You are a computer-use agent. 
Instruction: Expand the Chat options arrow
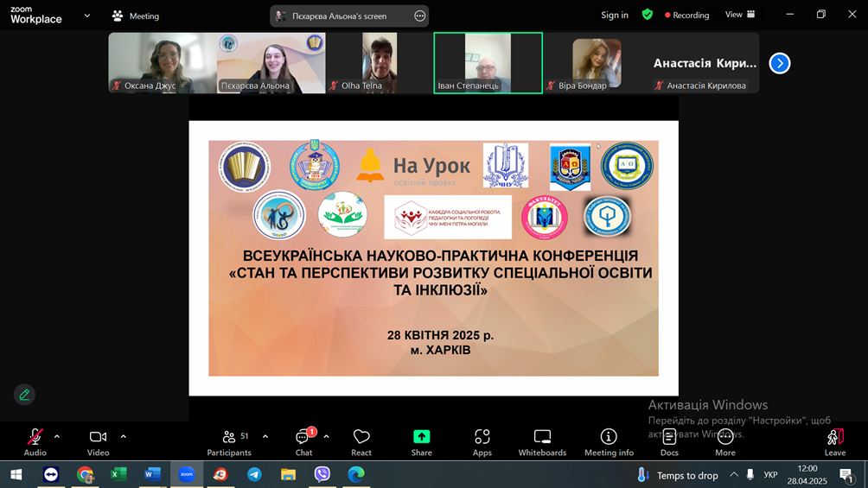point(326,436)
